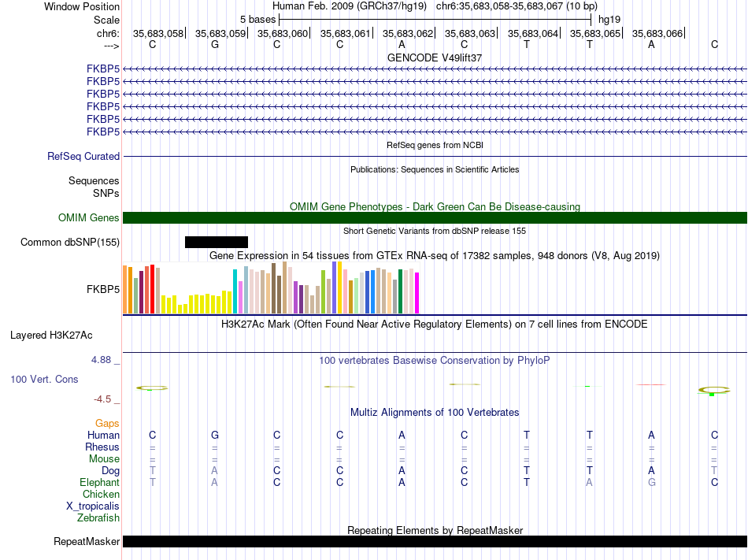Viewport: 748px width, 560px height.
Task: Click the Multiz Alignments of 100 Vertebrates title
Action: pos(435,412)
